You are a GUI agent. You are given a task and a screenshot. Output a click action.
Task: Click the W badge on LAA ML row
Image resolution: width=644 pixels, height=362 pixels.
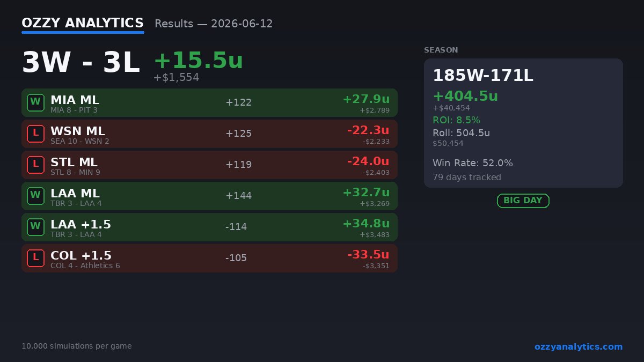tap(35, 196)
